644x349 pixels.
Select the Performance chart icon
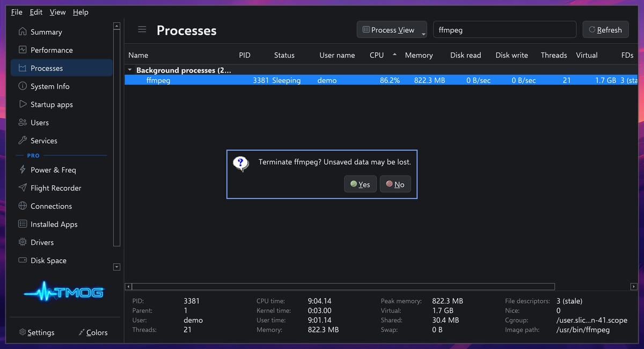click(x=22, y=50)
